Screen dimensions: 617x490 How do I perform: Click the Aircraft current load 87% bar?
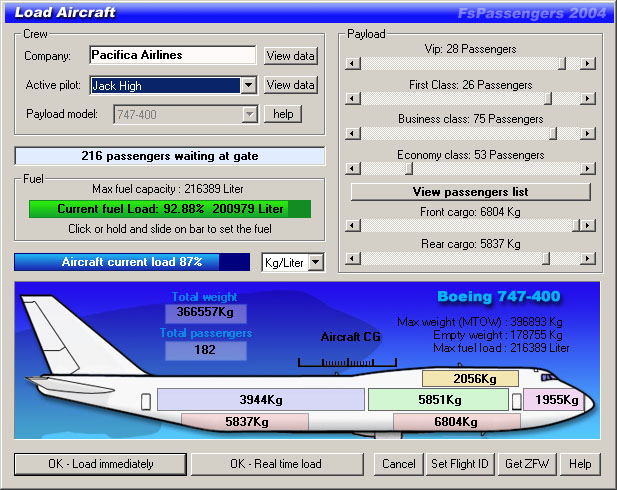pos(132,262)
